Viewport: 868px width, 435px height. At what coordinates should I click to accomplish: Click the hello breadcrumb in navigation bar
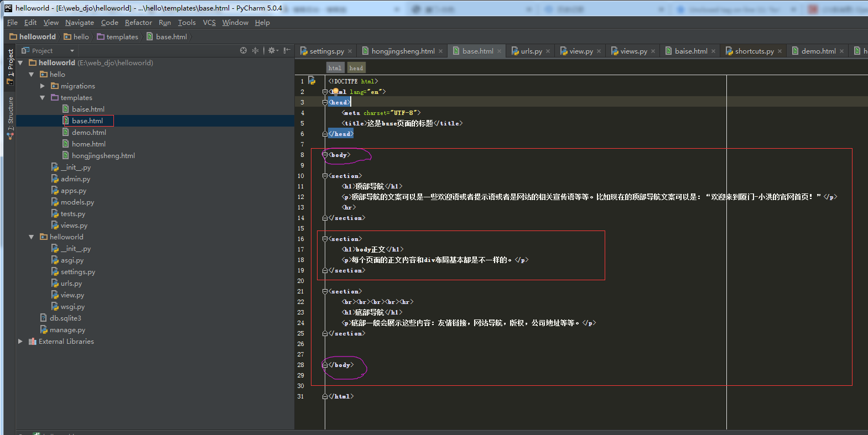coord(76,37)
